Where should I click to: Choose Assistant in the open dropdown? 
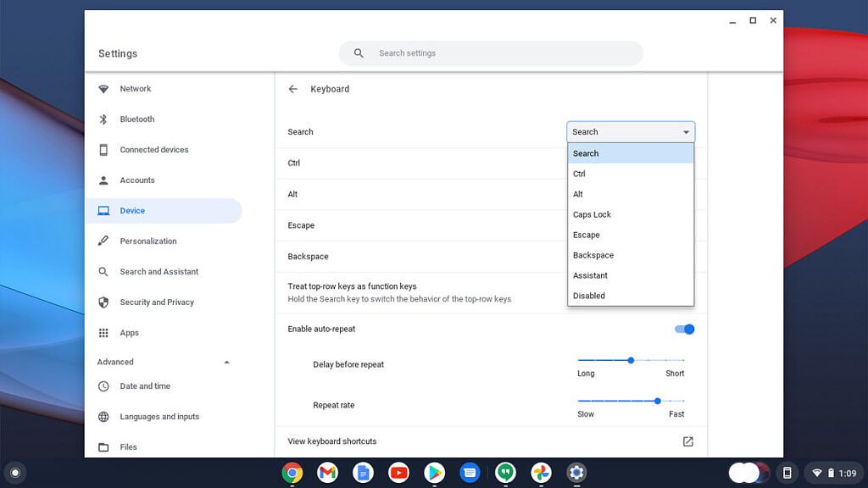590,275
